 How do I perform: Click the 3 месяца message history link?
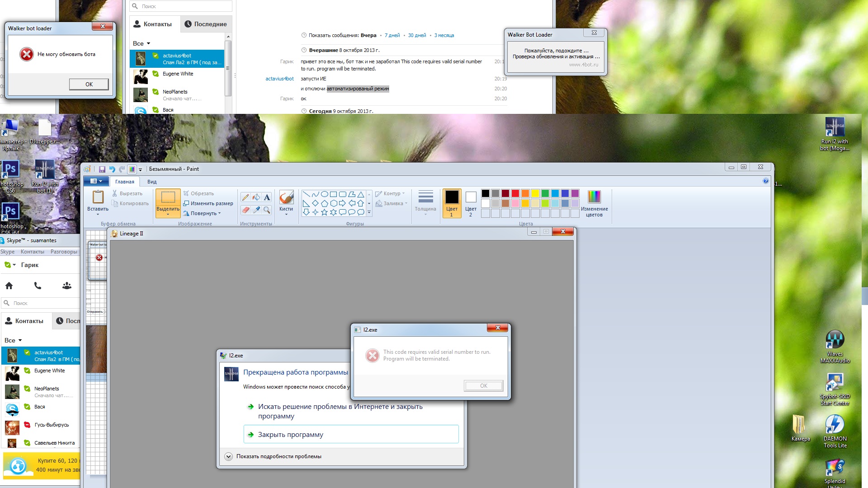click(444, 35)
